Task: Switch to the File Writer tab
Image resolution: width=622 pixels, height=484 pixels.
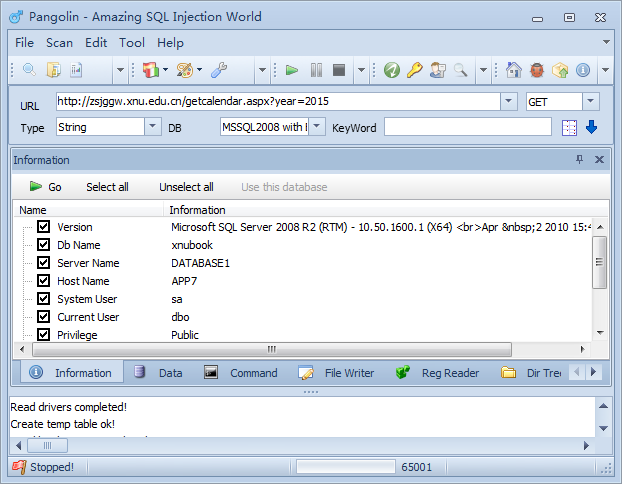Action: pyautogui.click(x=336, y=373)
